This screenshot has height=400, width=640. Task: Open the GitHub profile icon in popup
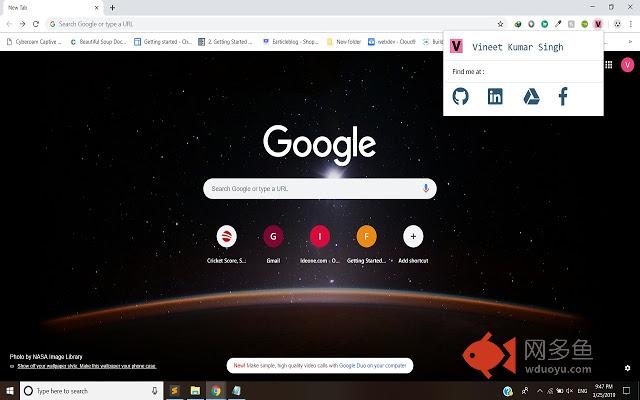460,97
